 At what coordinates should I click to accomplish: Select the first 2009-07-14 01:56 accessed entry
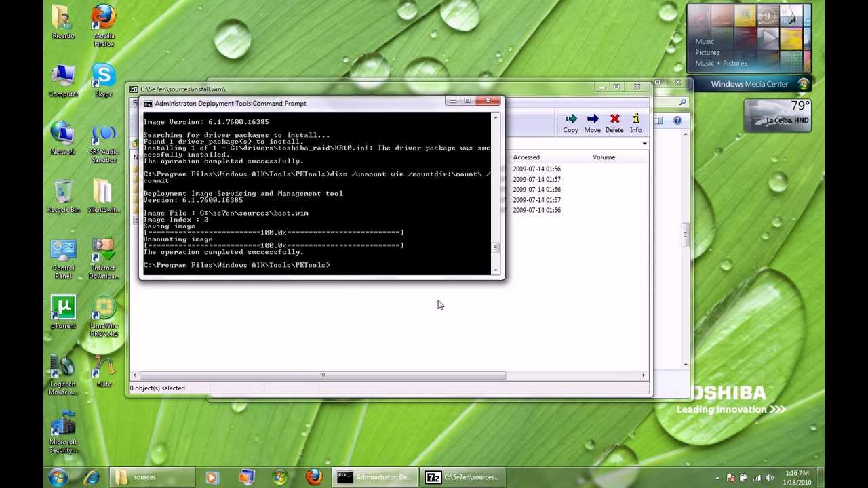point(536,169)
